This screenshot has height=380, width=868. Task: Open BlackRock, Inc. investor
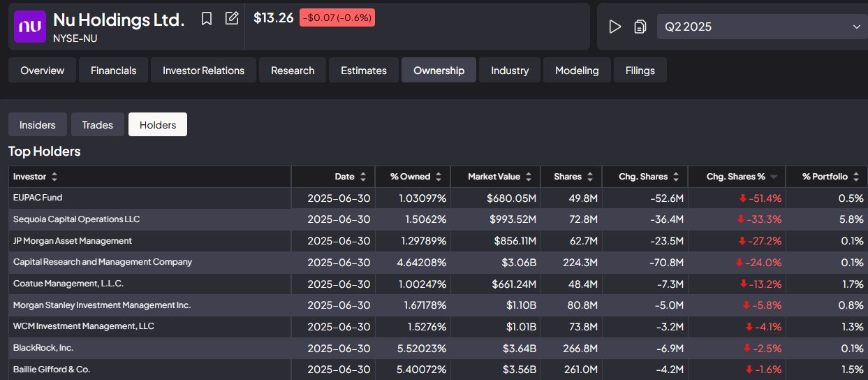coord(43,348)
